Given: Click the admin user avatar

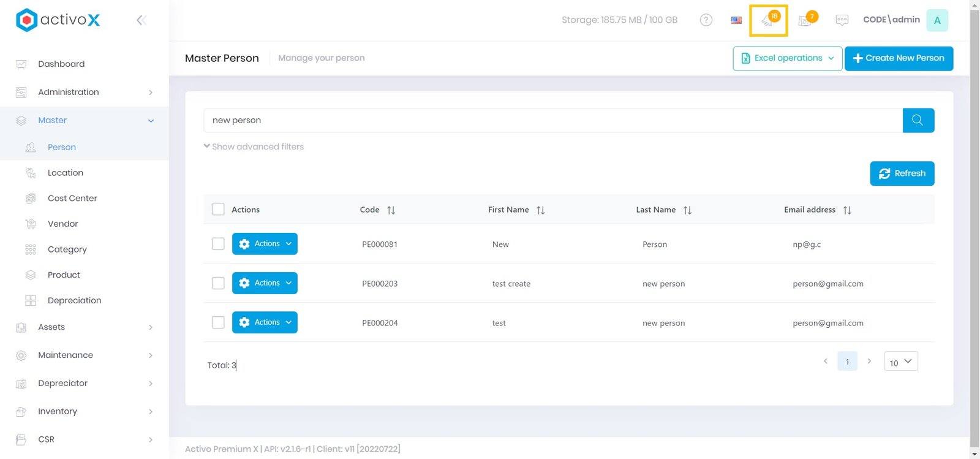Looking at the screenshot, I should [937, 20].
